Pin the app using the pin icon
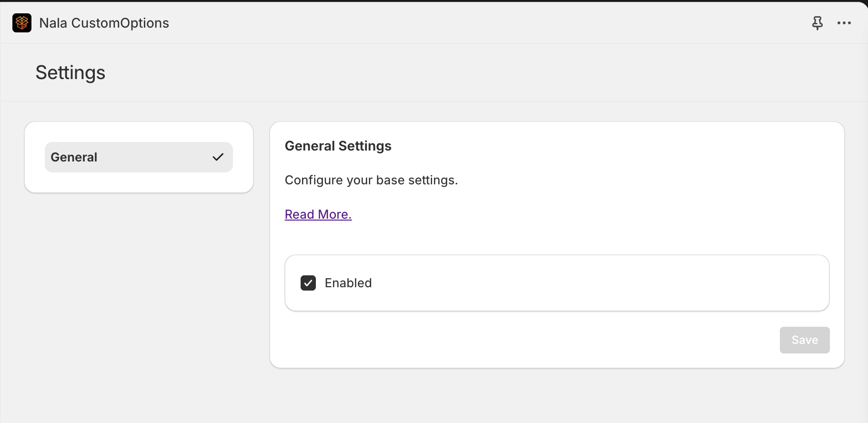The height and width of the screenshot is (423, 868). point(817,23)
